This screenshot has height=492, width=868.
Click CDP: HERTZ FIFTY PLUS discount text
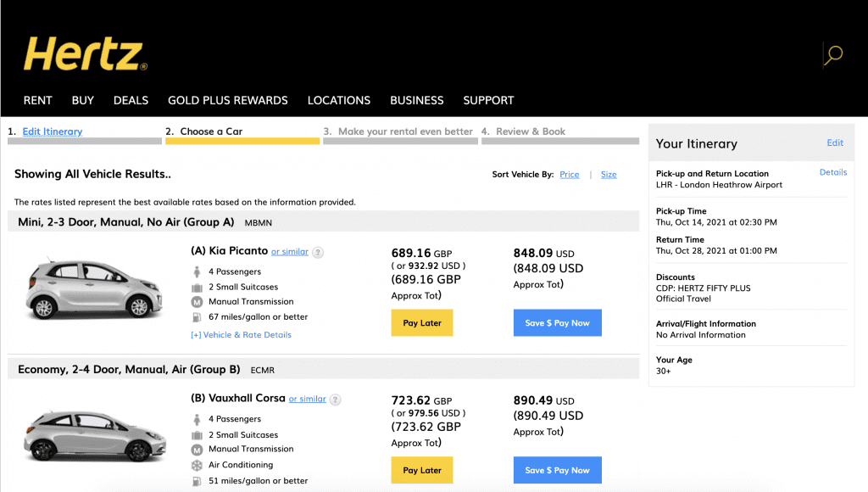point(703,288)
